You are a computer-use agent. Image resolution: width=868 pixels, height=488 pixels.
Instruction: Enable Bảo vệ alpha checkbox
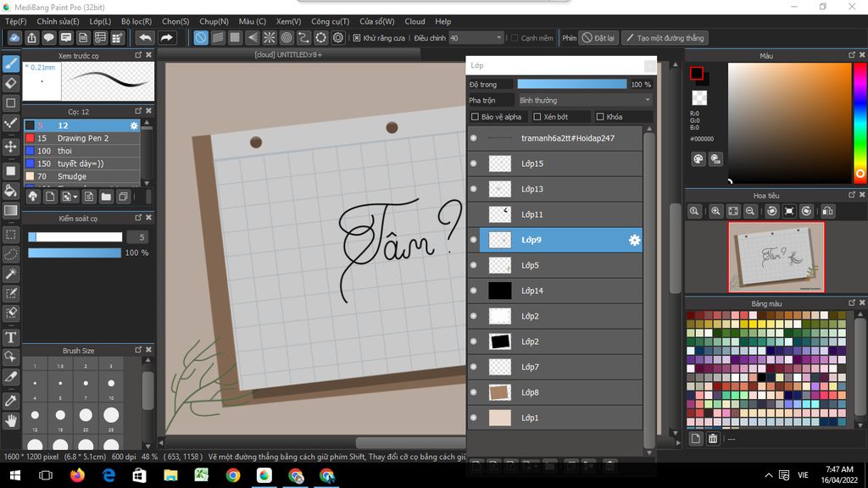475,117
